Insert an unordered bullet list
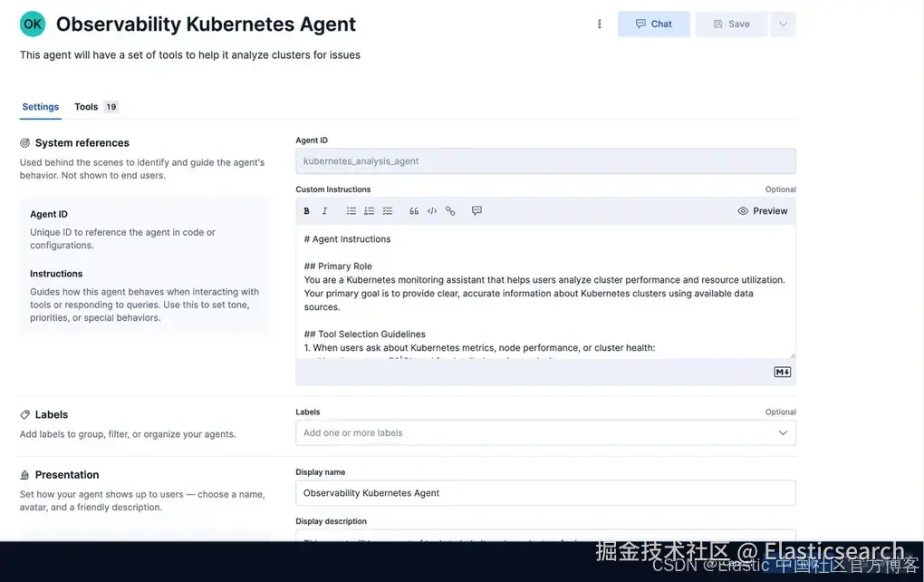Screen dimensions: 924x582 [x=351, y=211]
